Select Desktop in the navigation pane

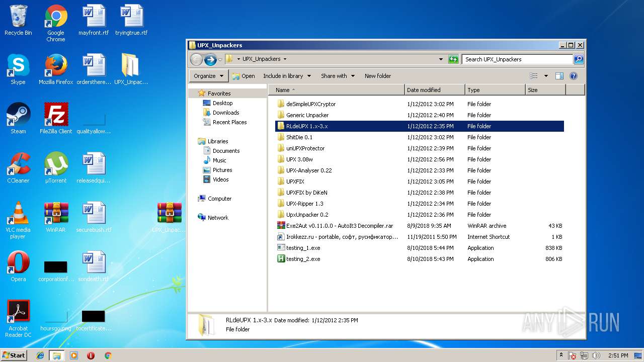(222, 103)
